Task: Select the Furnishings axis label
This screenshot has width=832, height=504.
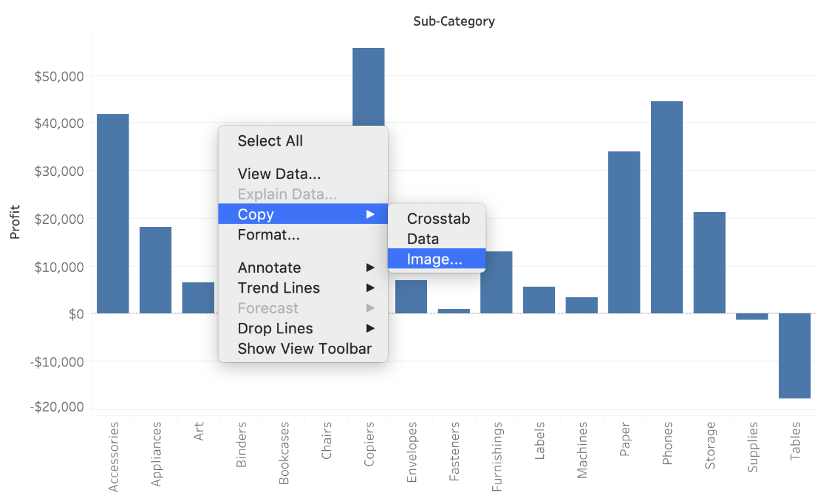Action: 497,457
